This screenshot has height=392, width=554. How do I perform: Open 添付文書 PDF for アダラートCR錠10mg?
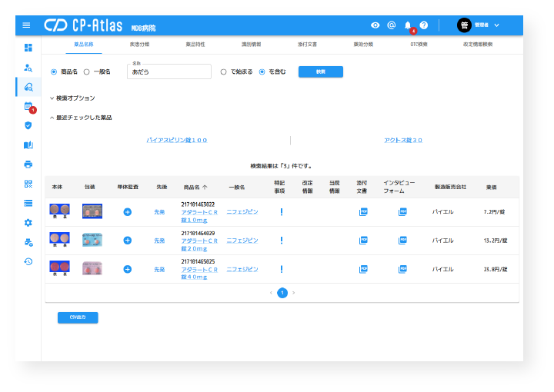tap(363, 212)
